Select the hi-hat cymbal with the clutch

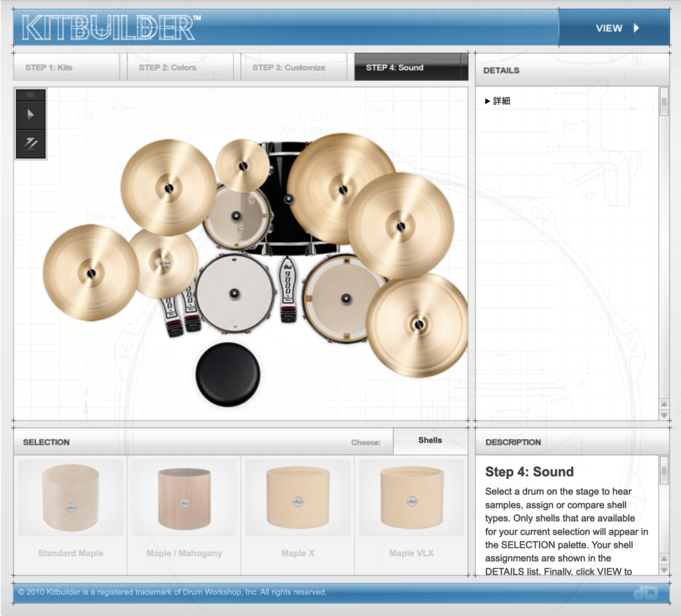tap(163, 264)
